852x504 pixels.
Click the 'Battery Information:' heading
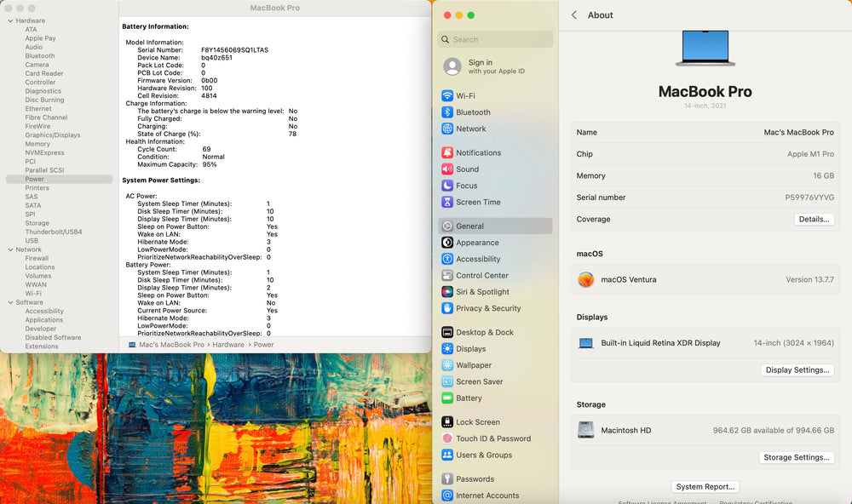coord(155,26)
